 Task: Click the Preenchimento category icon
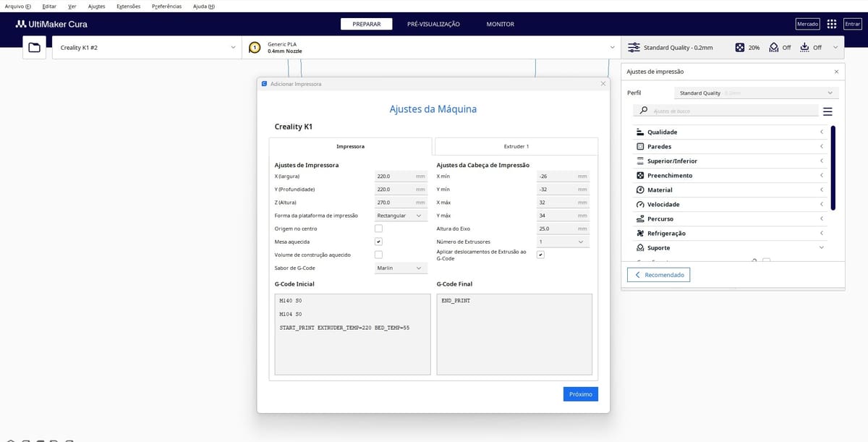(x=640, y=176)
